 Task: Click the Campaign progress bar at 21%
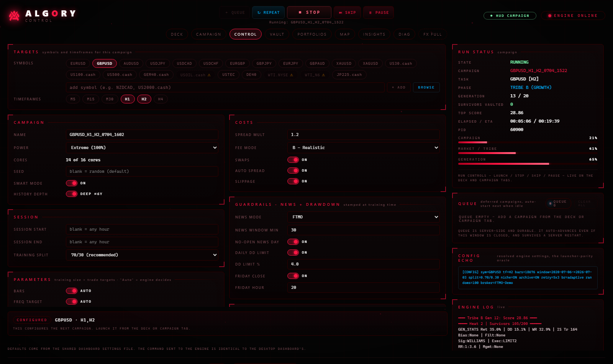pos(528,142)
